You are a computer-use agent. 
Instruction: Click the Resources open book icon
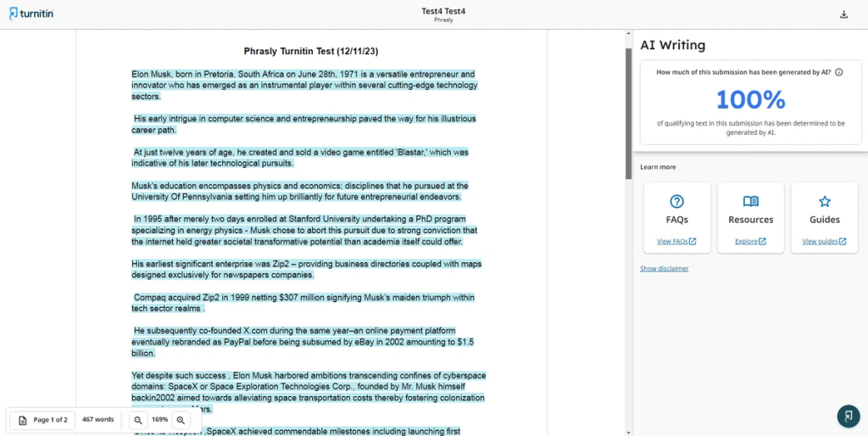point(751,201)
